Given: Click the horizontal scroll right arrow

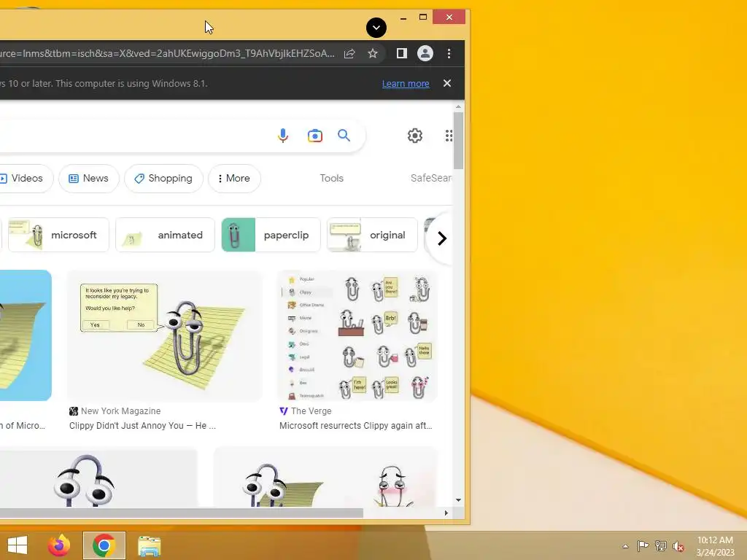Looking at the screenshot, I should (446, 513).
